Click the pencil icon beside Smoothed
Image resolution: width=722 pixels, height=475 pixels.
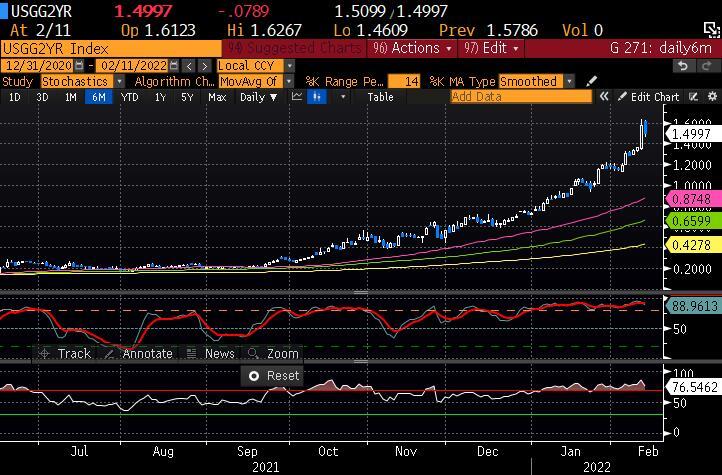point(592,81)
